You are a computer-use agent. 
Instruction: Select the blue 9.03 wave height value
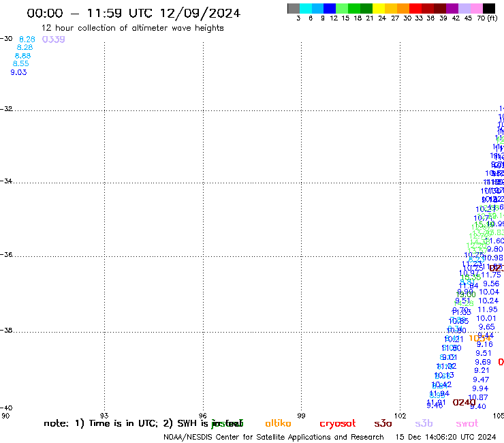(x=18, y=72)
